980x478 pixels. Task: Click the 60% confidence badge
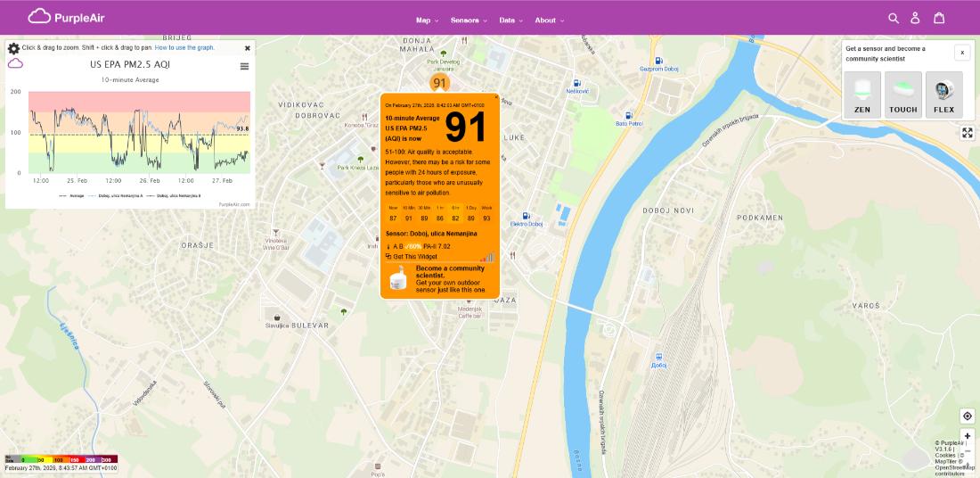(412, 246)
